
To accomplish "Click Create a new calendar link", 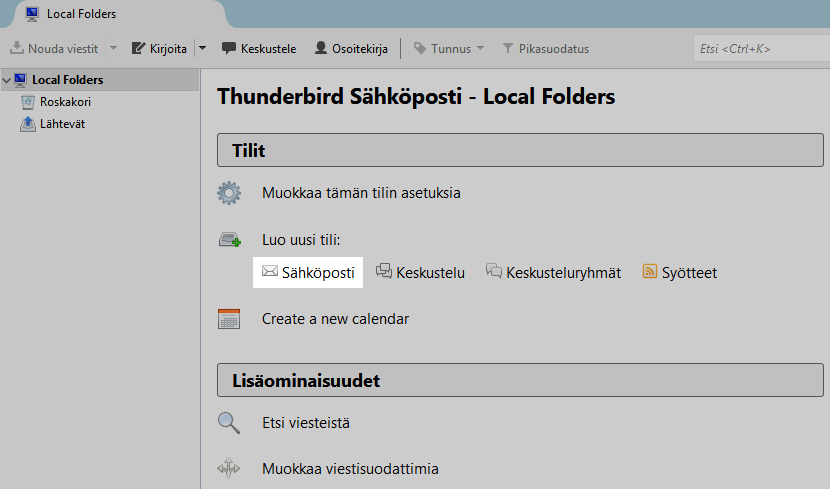I will [335, 319].
